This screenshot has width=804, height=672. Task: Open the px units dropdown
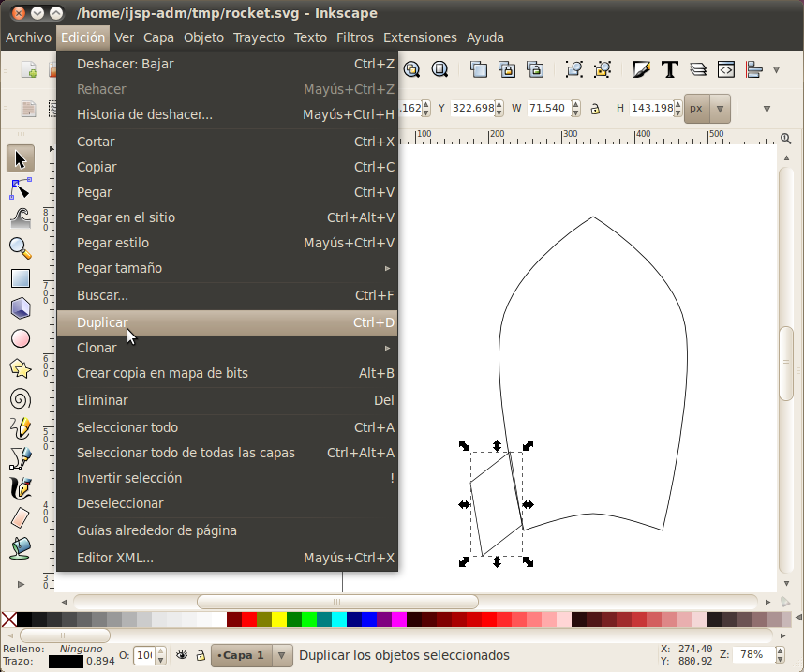coord(707,108)
